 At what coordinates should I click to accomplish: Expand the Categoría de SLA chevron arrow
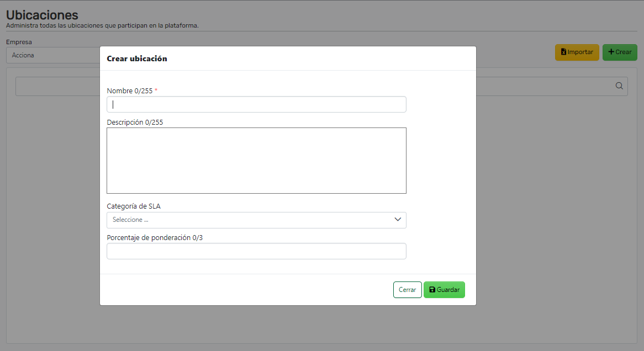[x=398, y=220]
